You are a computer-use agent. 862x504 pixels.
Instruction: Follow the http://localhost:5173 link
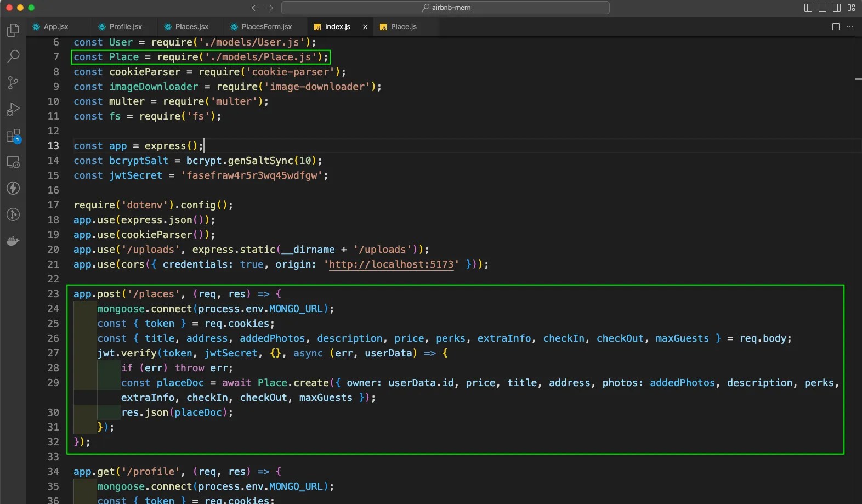tap(392, 264)
